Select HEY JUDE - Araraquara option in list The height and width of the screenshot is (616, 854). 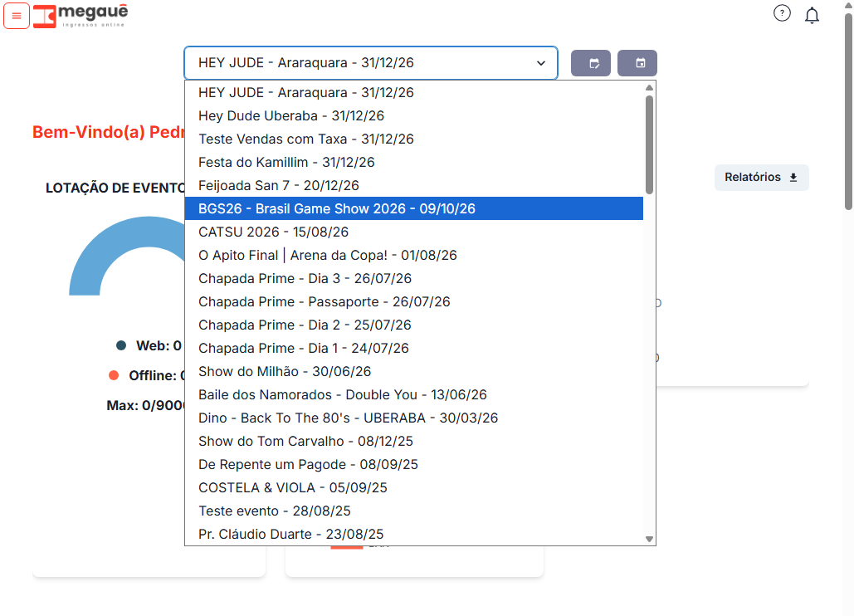414,93
